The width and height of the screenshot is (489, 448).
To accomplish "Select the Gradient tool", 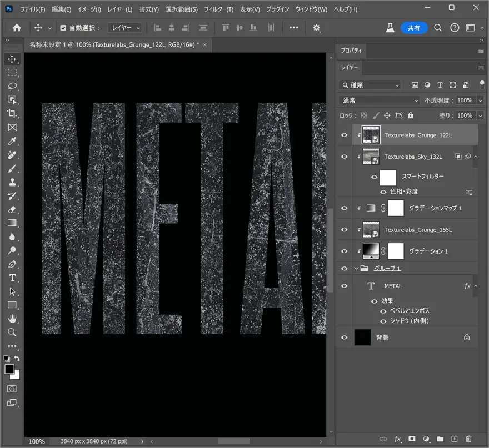I will pos(12,223).
